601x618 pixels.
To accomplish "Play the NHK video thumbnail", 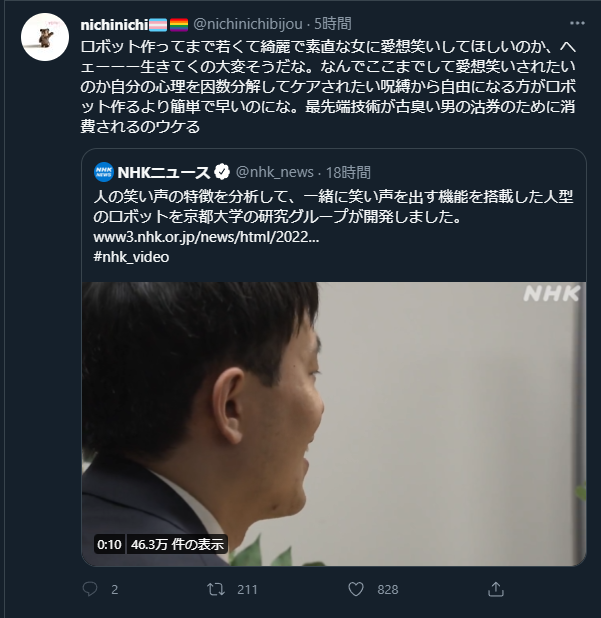I will point(334,424).
